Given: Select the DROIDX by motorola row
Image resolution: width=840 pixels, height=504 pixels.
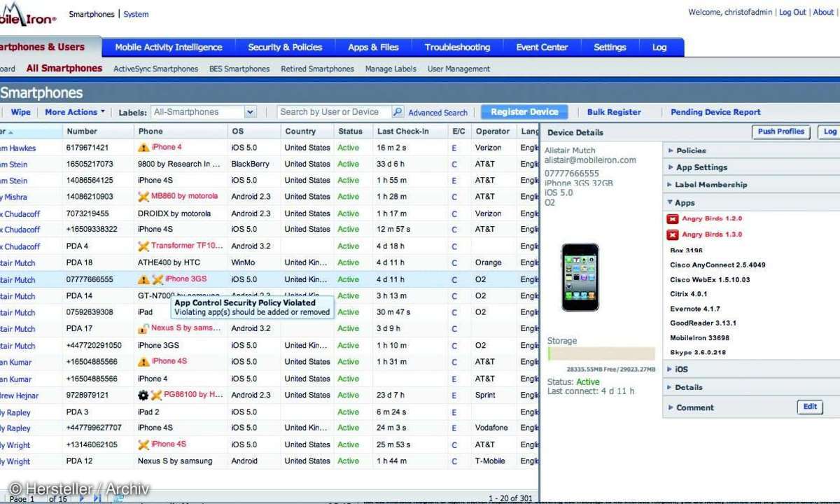Looking at the screenshot, I should pyautogui.click(x=269, y=213).
